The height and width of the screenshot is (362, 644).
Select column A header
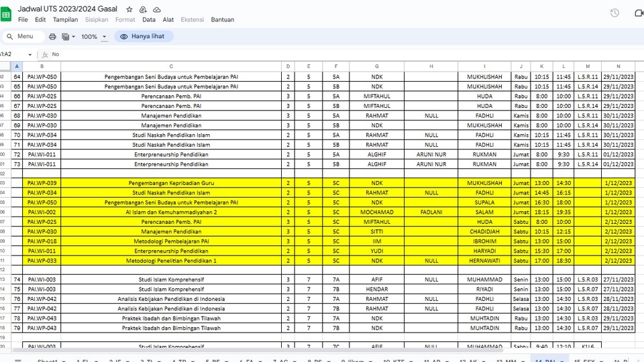[17, 66]
